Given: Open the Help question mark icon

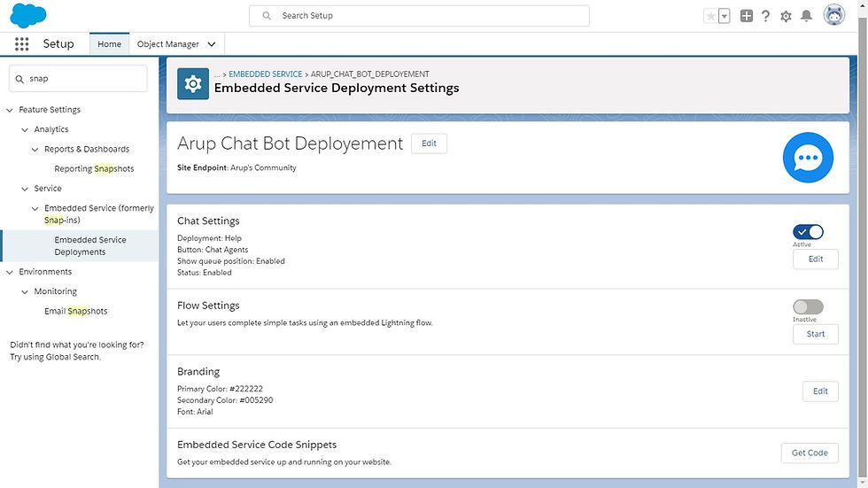Looking at the screenshot, I should 765,16.
